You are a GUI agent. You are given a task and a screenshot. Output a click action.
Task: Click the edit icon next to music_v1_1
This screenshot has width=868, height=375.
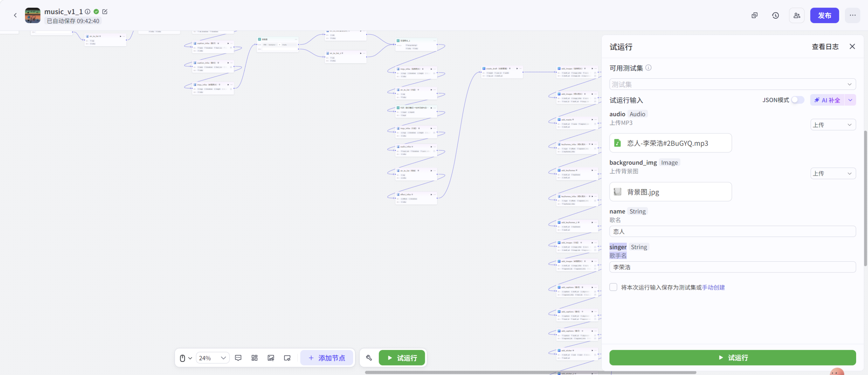click(x=105, y=12)
